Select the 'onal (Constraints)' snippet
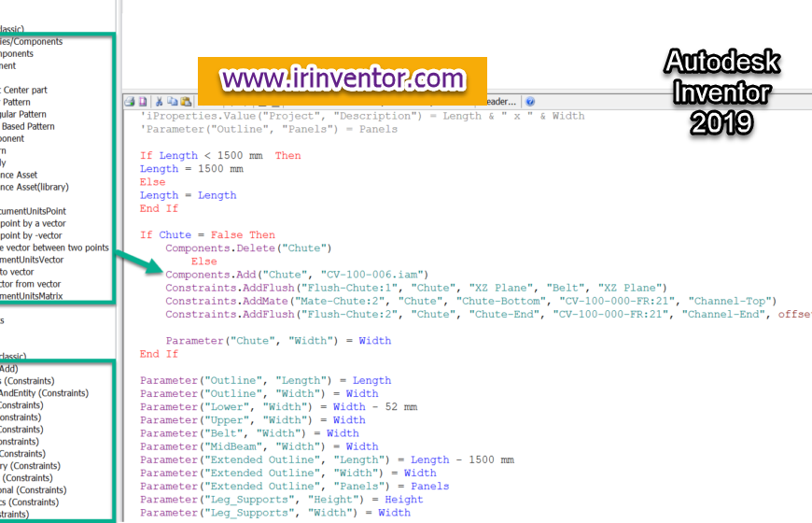The image size is (812, 523). pos(34,490)
